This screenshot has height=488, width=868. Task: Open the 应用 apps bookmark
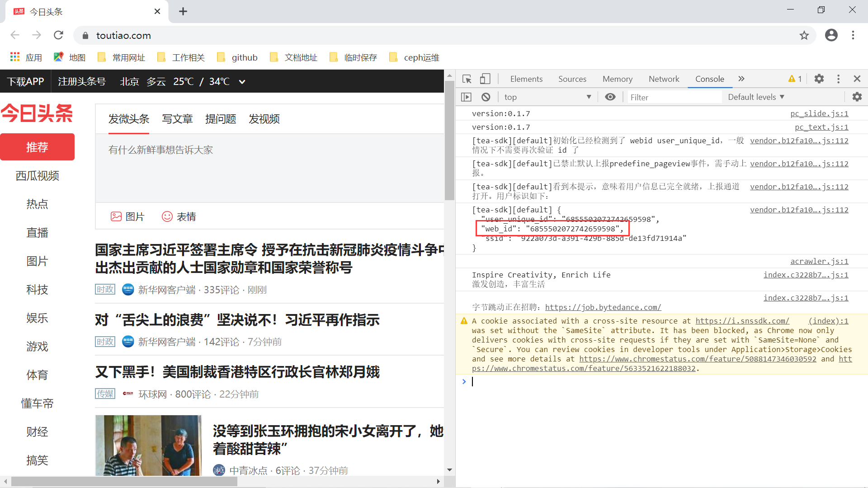[x=26, y=57]
